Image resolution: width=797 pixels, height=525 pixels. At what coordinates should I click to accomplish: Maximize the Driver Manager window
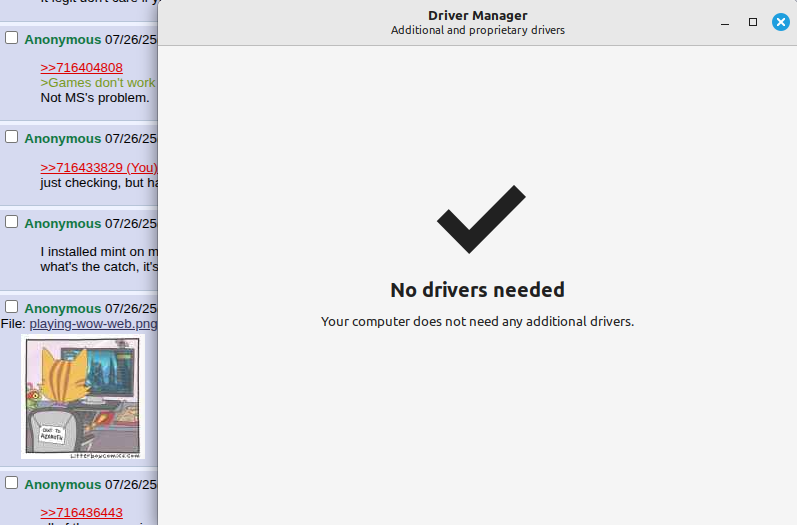tap(753, 22)
